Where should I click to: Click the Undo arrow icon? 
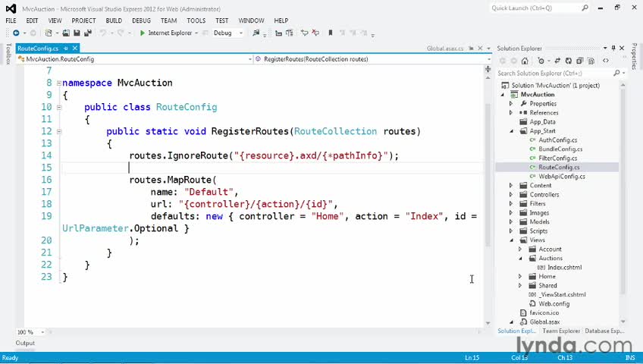[x=103, y=33]
